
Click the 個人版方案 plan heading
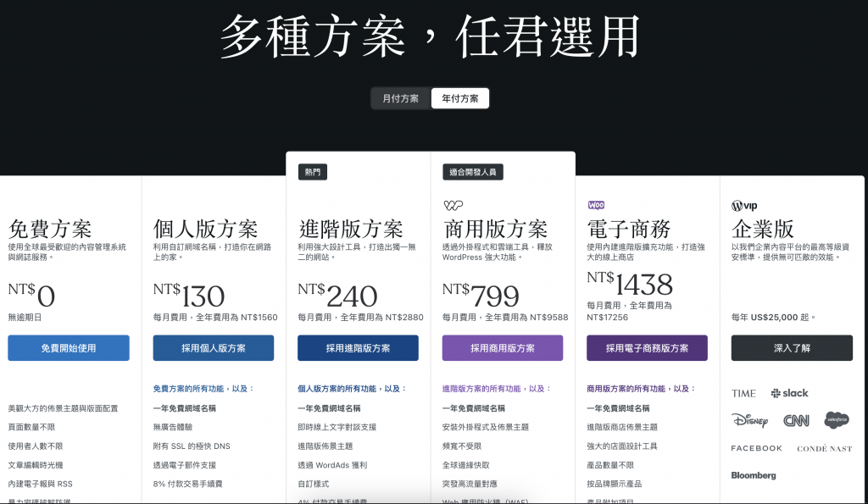205,229
